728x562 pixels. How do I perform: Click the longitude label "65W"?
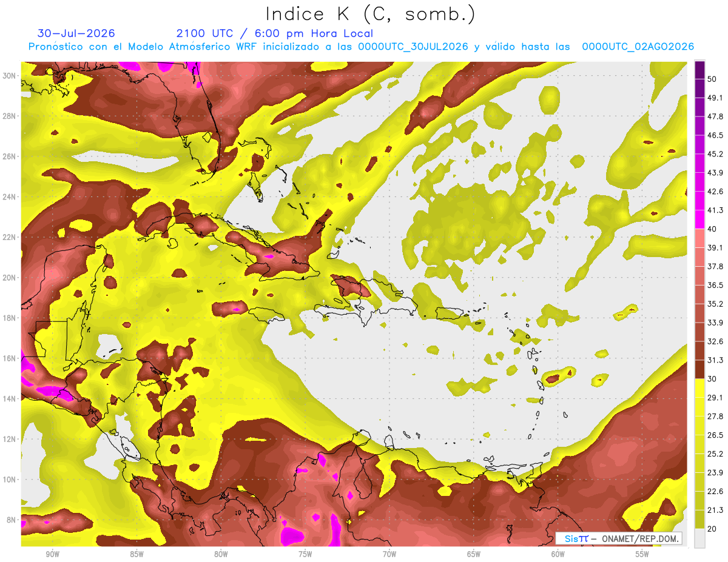pos(474,554)
